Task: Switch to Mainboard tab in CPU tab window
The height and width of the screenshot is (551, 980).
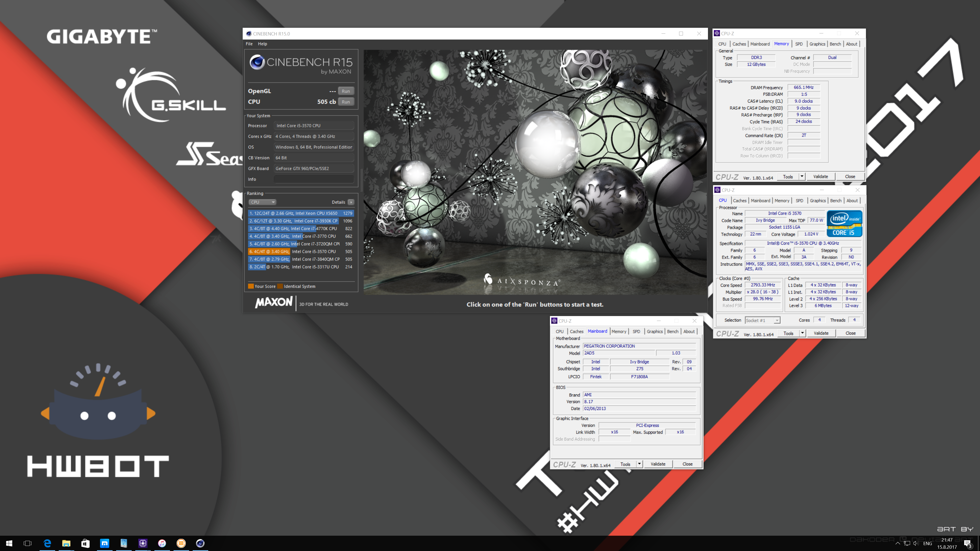Action: 760,201
